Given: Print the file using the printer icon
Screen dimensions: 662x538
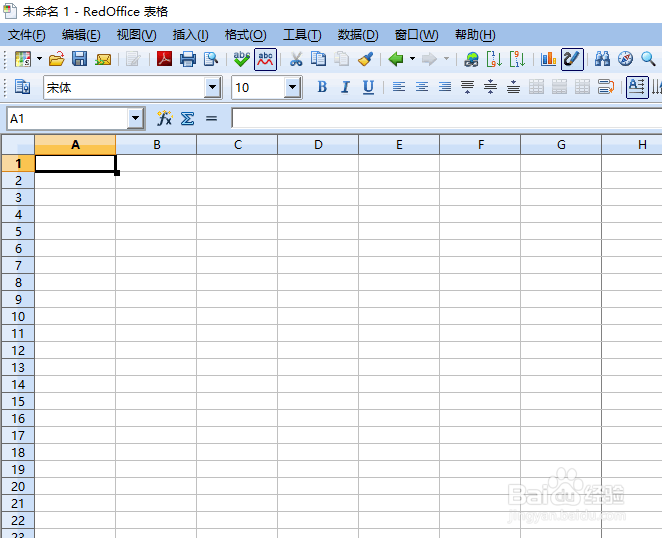Looking at the screenshot, I should point(187,59).
